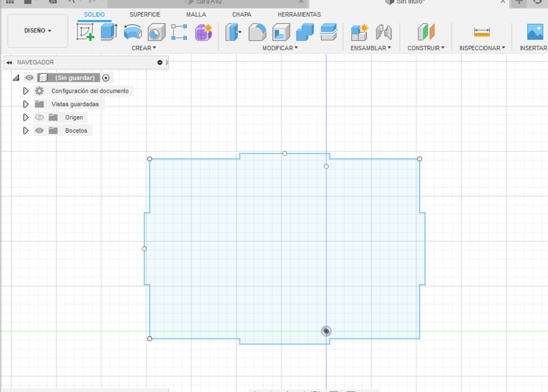Select the sketch point at profile's top-right corner
548x392 pixels.
(x=420, y=159)
